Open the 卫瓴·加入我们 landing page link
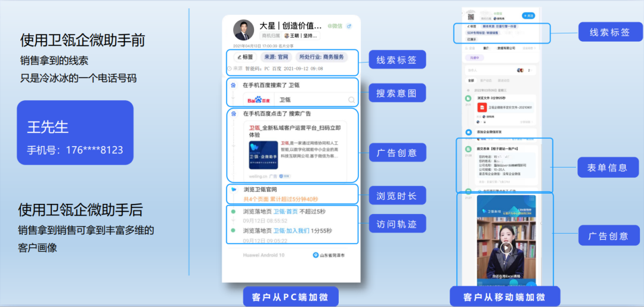Screen dimensions: 644x307 pos(290,231)
